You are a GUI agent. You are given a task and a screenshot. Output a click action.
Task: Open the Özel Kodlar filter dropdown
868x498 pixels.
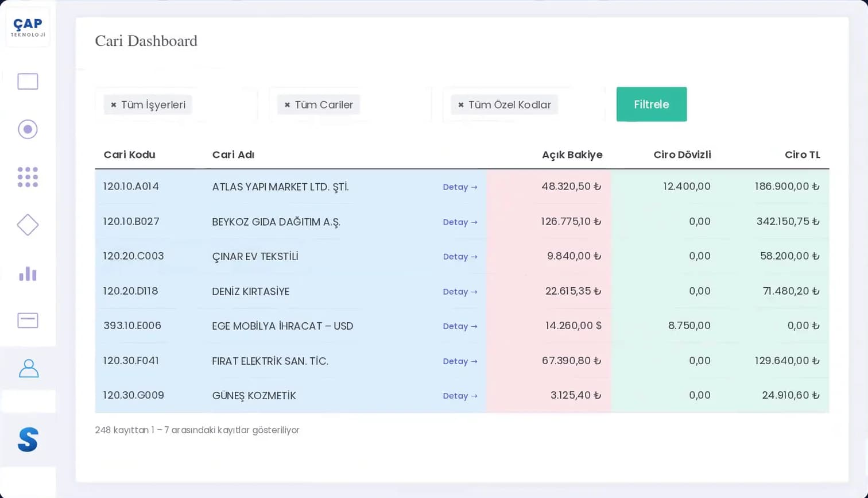(524, 105)
